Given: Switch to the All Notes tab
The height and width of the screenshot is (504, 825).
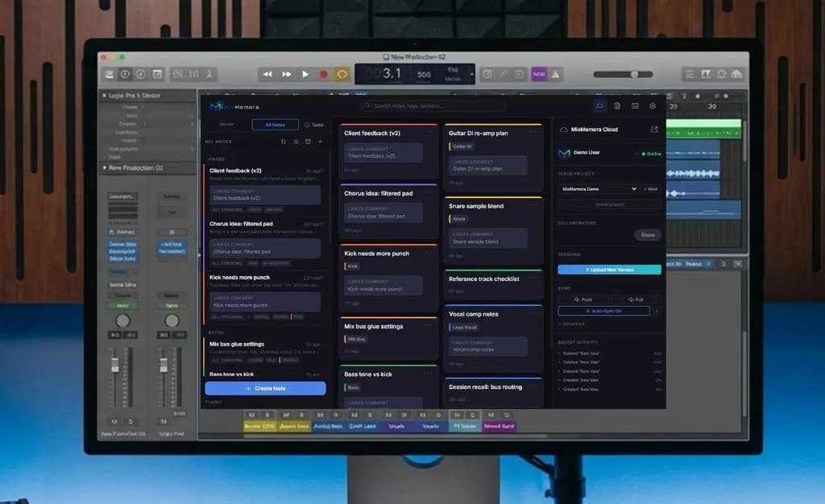Looking at the screenshot, I should 275,125.
